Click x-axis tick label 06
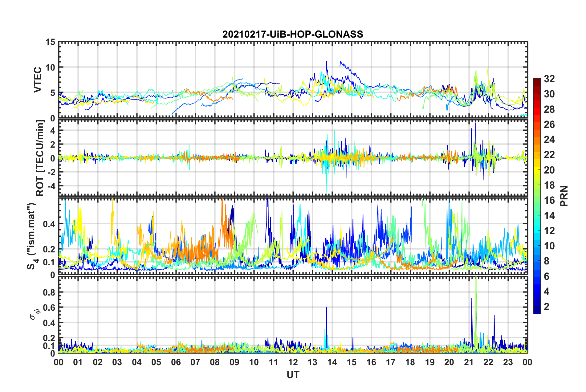The image size is (586, 392). coord(176,362)
